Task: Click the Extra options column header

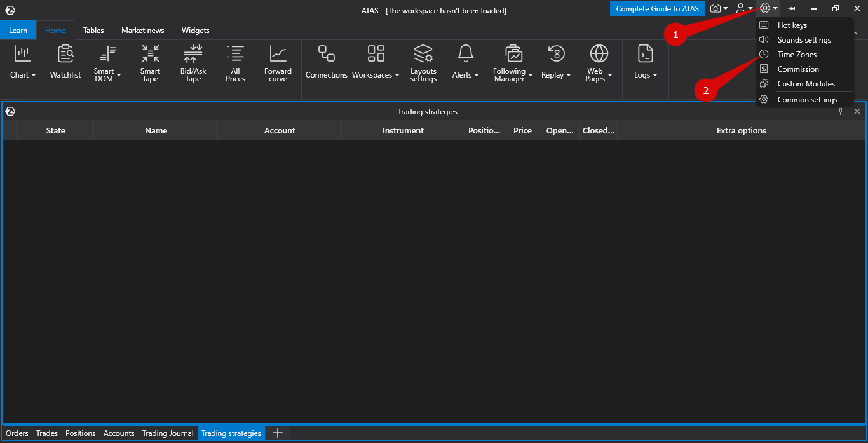Action: point(742,130)
